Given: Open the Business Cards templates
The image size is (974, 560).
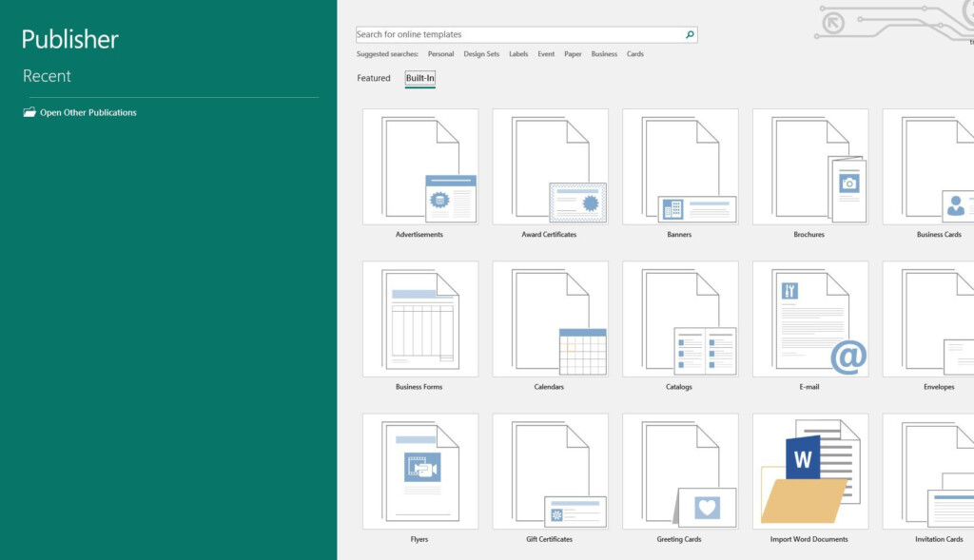Looking at the screenshot, I should 928,167.
